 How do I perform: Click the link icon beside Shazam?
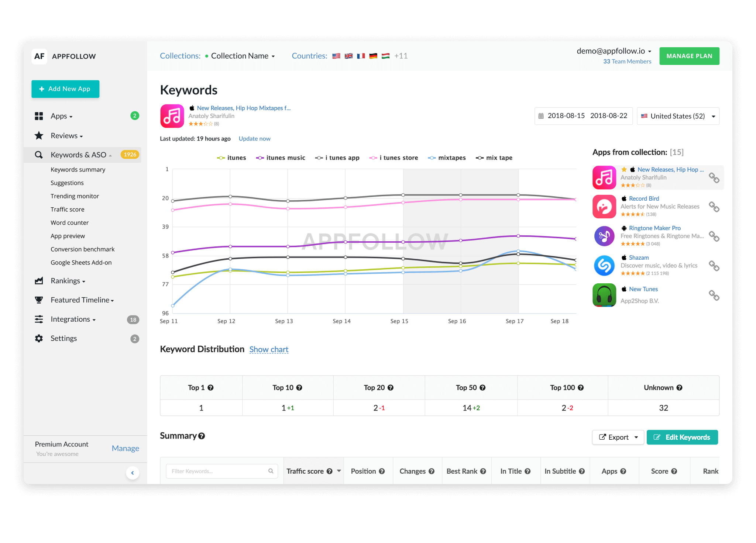coord(714,266)
